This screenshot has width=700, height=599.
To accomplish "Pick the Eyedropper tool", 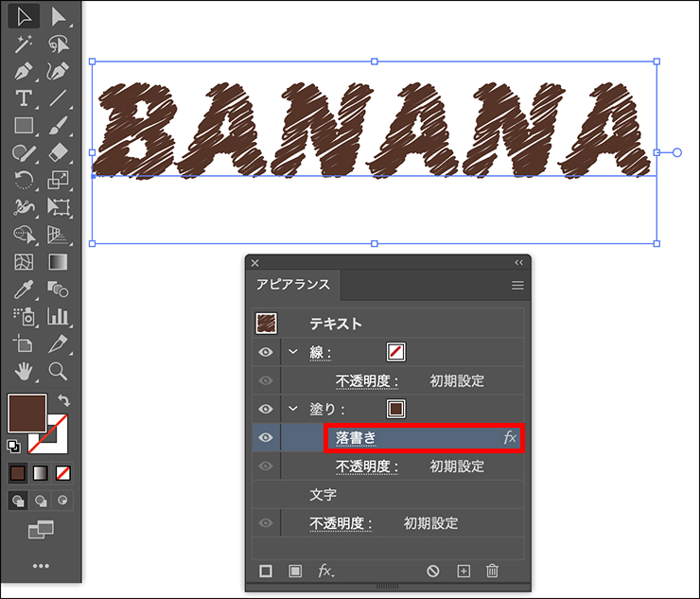I will [x=24, y=290].
